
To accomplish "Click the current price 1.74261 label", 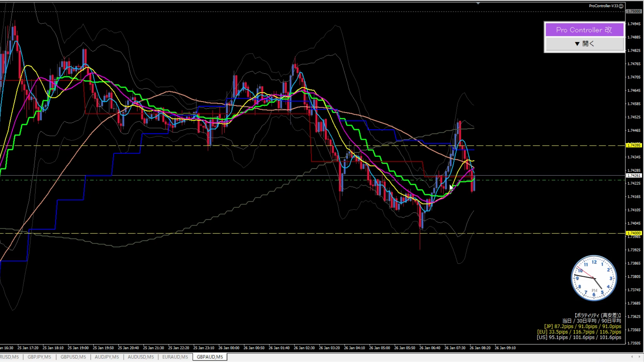I will click(x=634, y=175).
